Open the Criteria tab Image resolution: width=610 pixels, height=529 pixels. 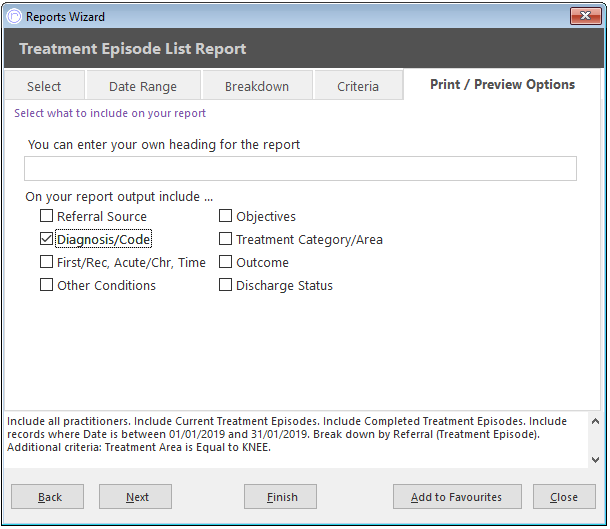(358, 86)
